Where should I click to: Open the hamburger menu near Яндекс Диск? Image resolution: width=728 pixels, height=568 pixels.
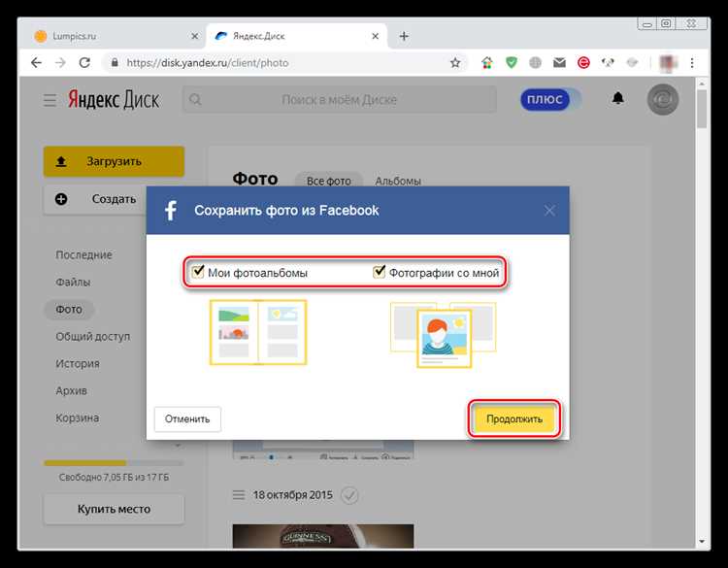(x=50, y=100)
